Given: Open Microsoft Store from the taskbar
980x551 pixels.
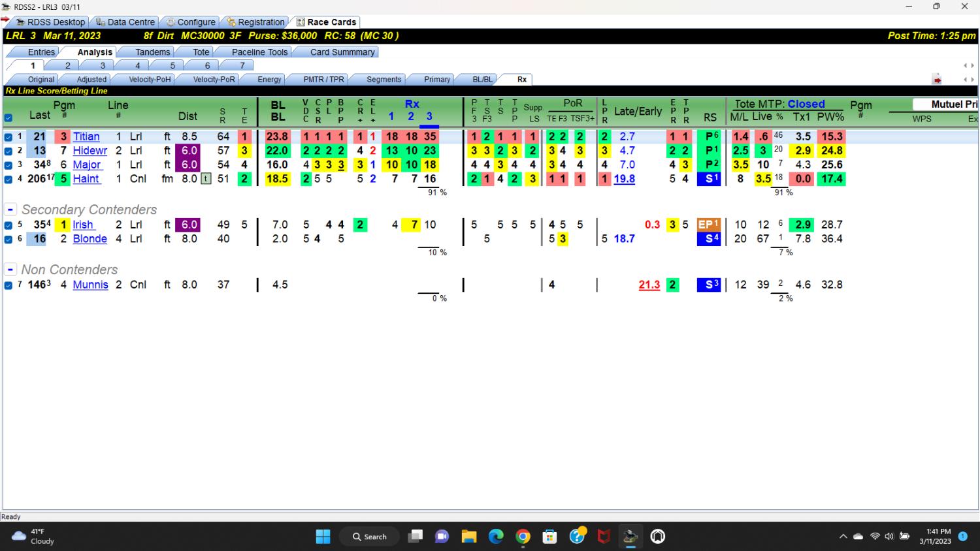Looking at the screenshot, I should [x=550, y=537].
